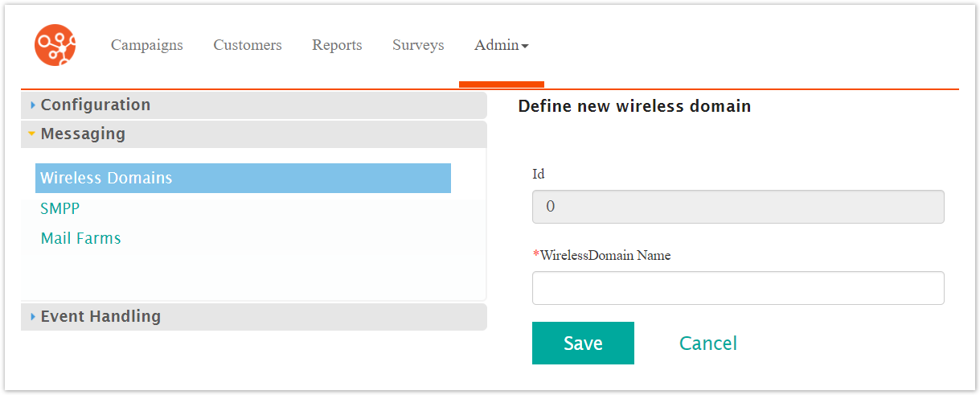Viewport: 980px width, 395px height.
Task: Open the Mail Farms link
Action: [x=80, y=239]
